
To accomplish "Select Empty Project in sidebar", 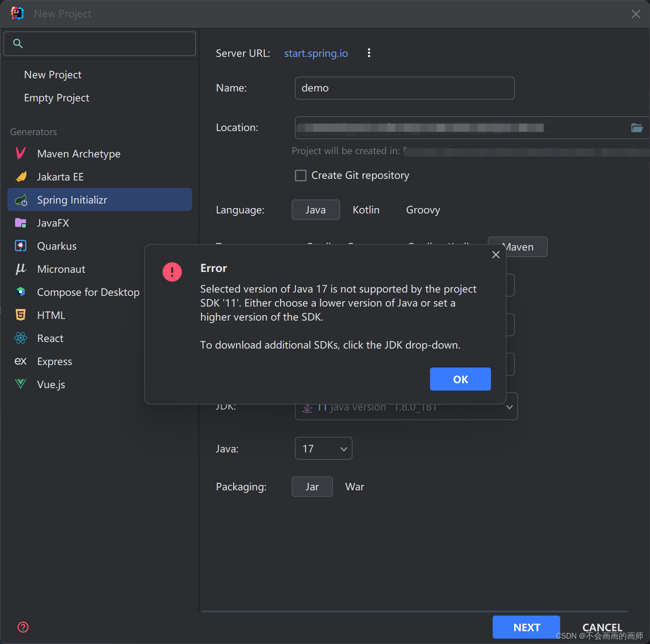I will pyautogui.click(x=57, y=98).
